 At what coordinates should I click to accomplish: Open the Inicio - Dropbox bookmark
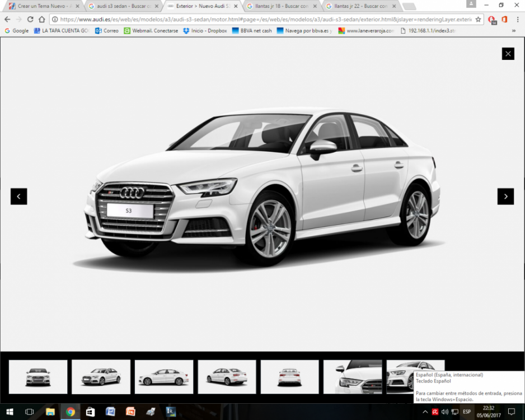coord(205,31)
